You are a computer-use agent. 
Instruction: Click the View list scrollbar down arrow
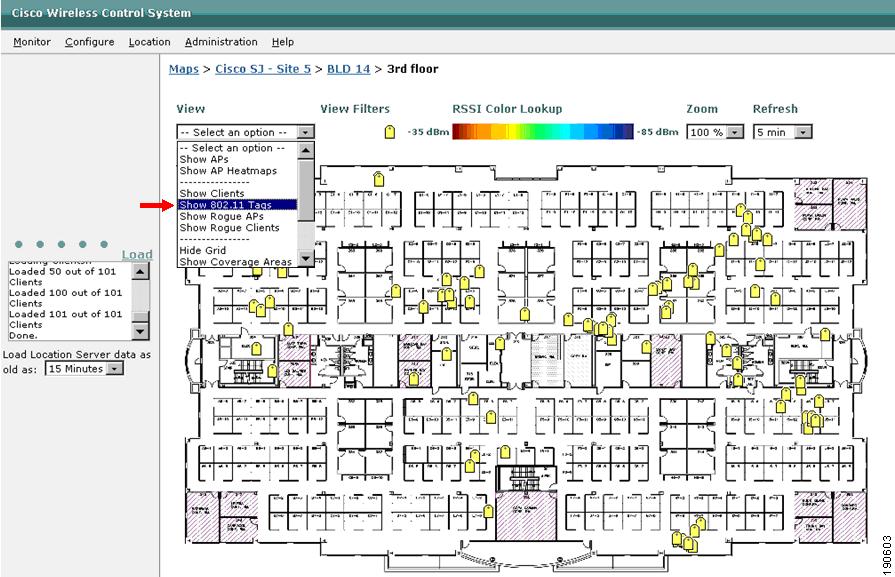(306, 259)
